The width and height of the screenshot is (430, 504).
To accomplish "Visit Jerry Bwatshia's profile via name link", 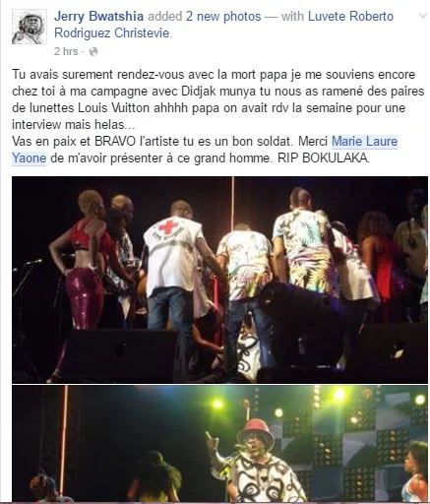I will pyautogui.click(x=98, y=17).
